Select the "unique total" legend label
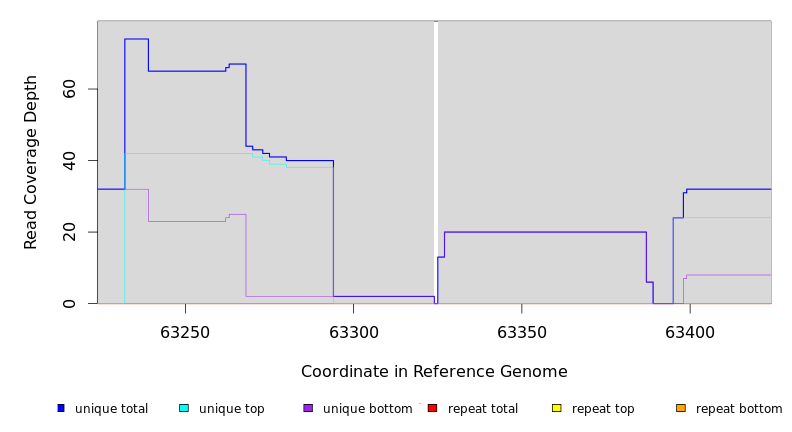The width and height of the screenshot is (792, 432). pyautogui.click(x=111, y=409)
